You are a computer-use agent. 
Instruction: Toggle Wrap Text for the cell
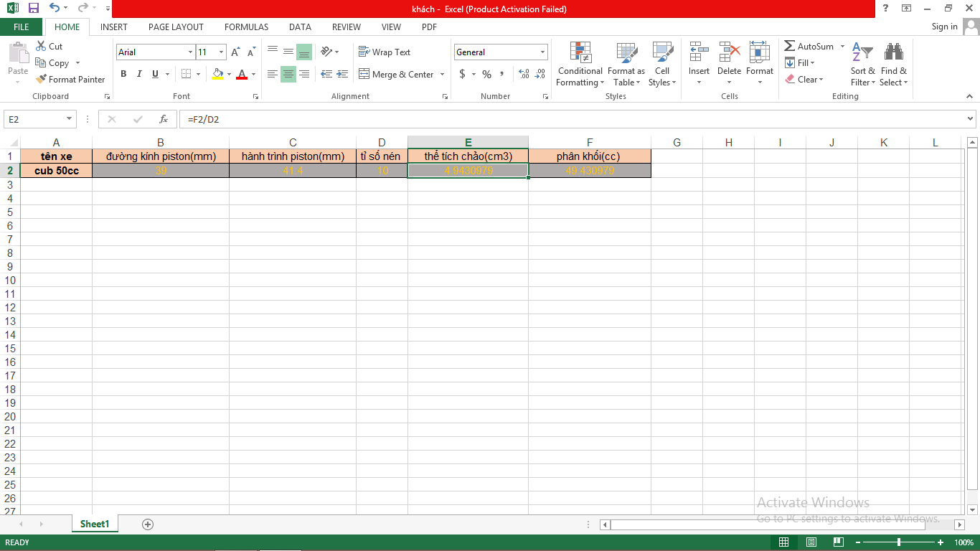click(x=385, y=52)
